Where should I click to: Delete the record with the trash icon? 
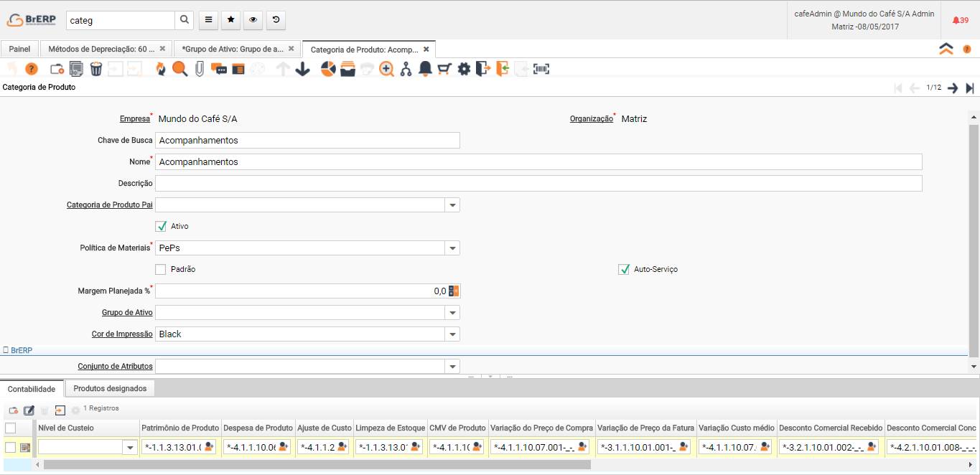tap(95, 69)
